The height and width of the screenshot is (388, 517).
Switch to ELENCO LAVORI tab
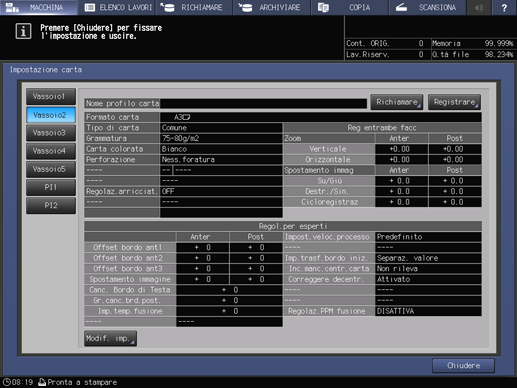(116, 7)
